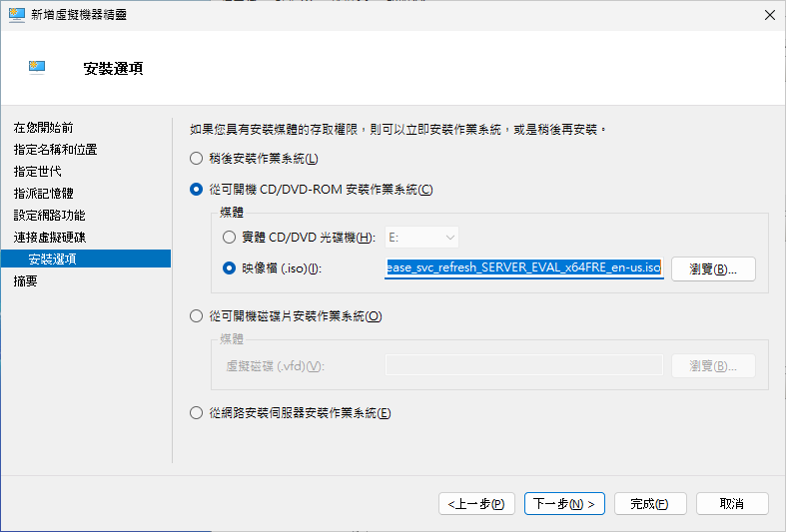Go to 設定網路功能 step
The height and width of the screenshot is (532, 786).
tap(50, 216)
